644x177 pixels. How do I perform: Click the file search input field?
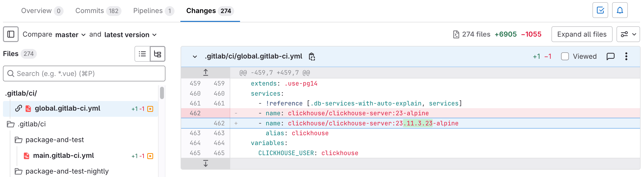[84, 74]
